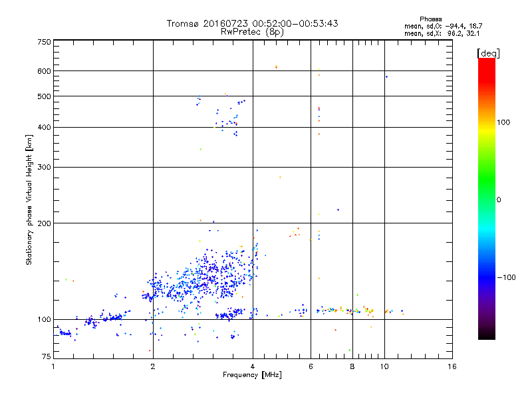Click the y-axis label 'Stationary phase Virtual Height [km]'
The image size is (532, 399).
point(29,200)
